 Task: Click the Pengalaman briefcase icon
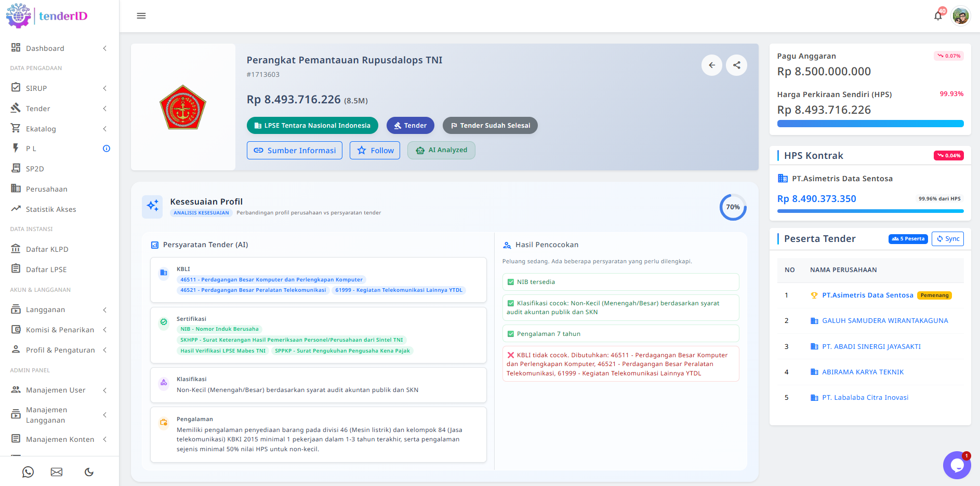tap(164, 423)
